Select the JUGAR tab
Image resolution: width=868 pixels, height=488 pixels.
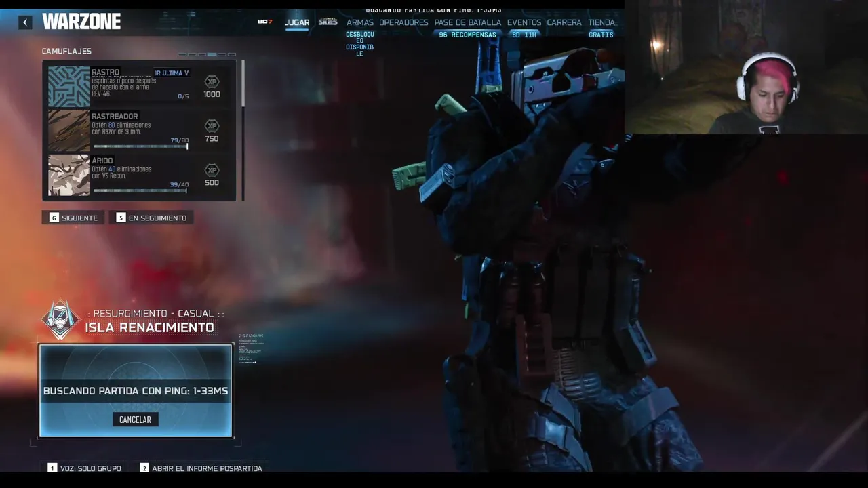point(297,22)
